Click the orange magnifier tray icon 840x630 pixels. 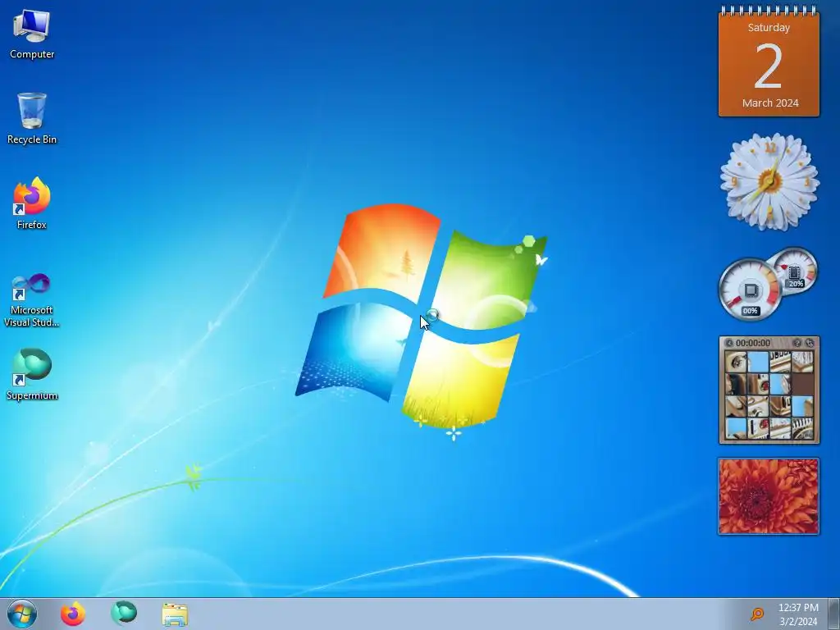pos(757,614)
